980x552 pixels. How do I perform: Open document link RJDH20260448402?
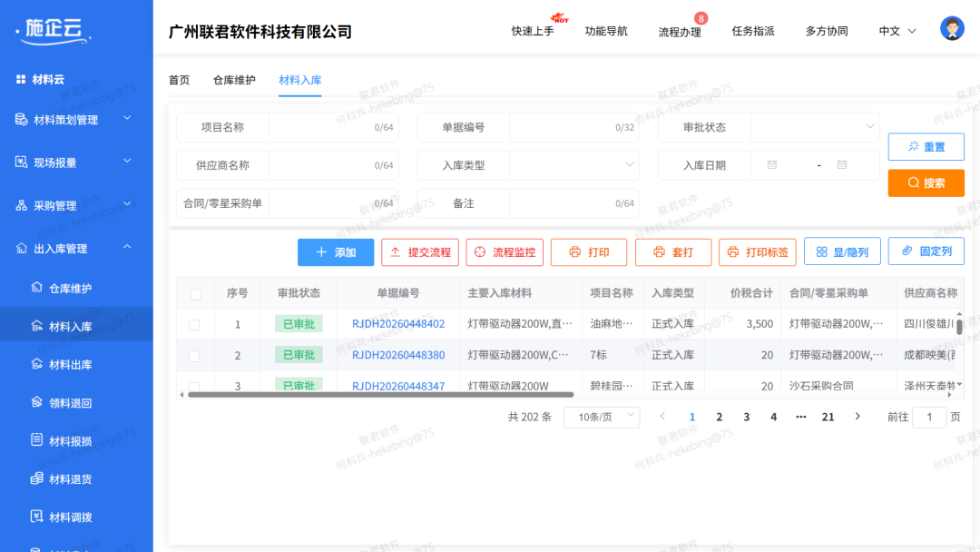click(398, 324)
